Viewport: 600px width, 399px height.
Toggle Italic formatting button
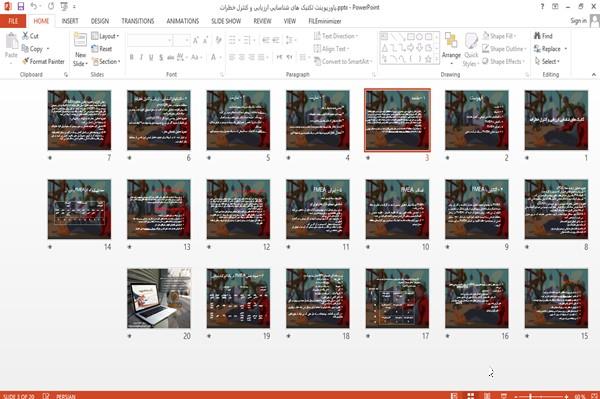[141, 57]
